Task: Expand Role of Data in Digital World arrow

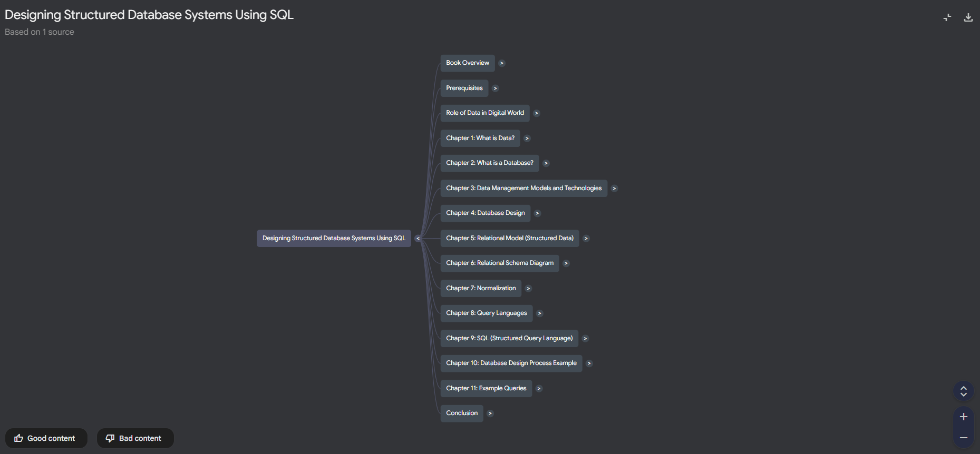Action: pyautogui.click(x=537, y=113)
